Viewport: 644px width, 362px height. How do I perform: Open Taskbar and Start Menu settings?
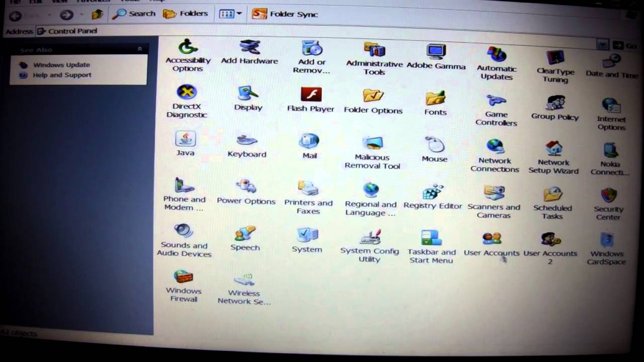click(431, 247)
